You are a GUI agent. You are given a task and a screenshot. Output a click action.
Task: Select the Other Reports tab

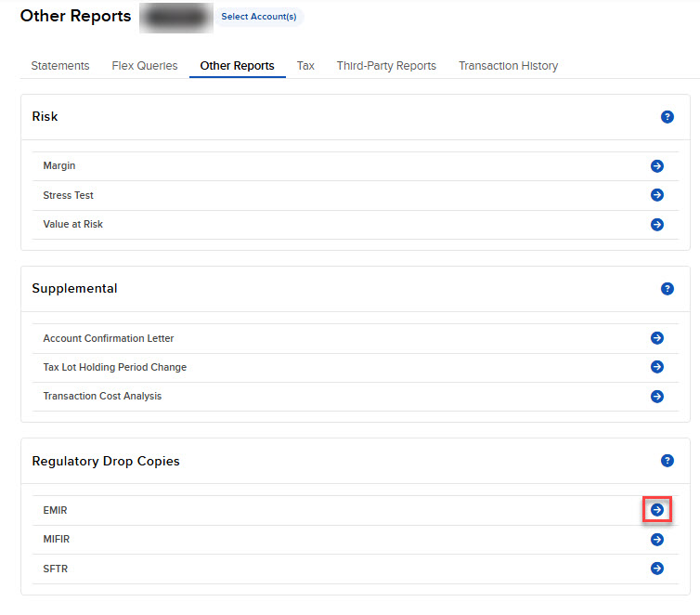237,66
